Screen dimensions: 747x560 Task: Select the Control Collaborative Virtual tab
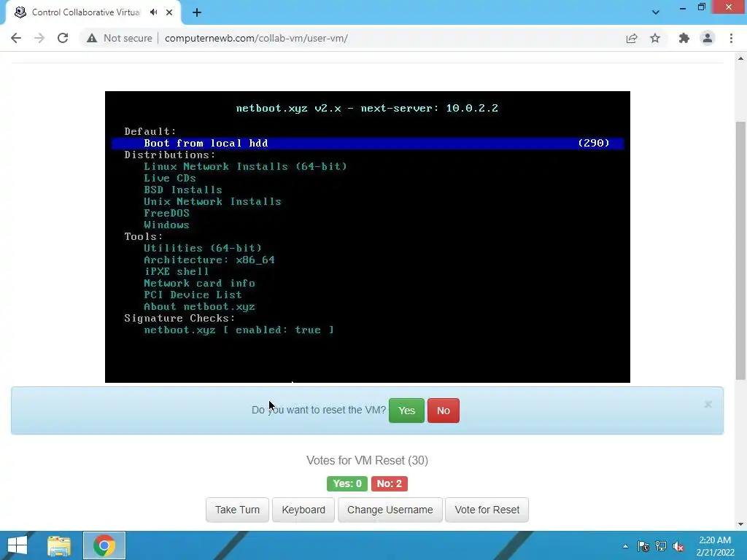pos(86,12)
